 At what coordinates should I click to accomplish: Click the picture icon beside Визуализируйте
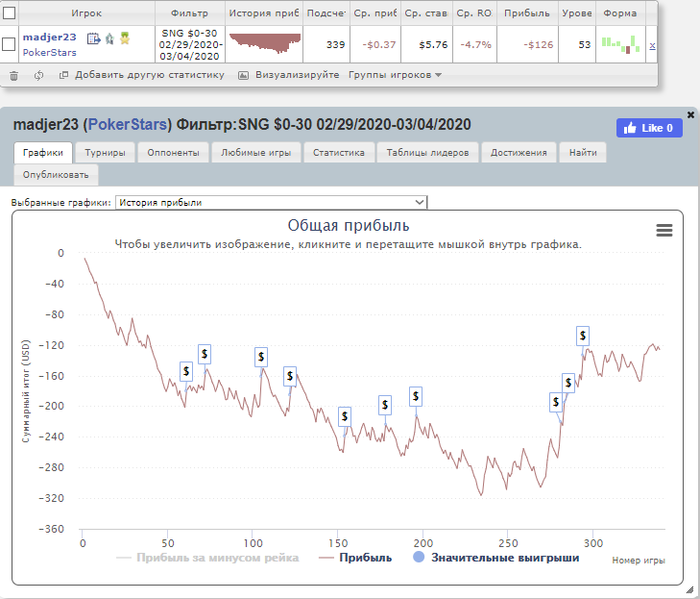[243, 75]
